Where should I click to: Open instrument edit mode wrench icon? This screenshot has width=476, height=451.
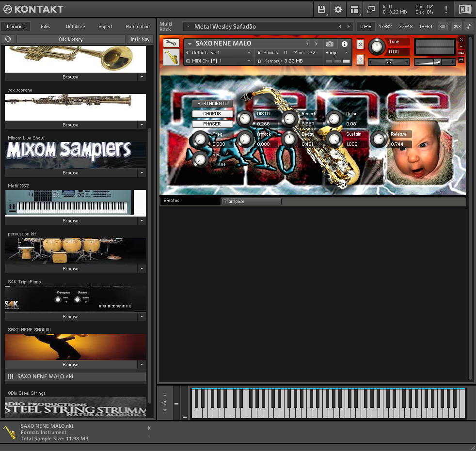(171, 43)
